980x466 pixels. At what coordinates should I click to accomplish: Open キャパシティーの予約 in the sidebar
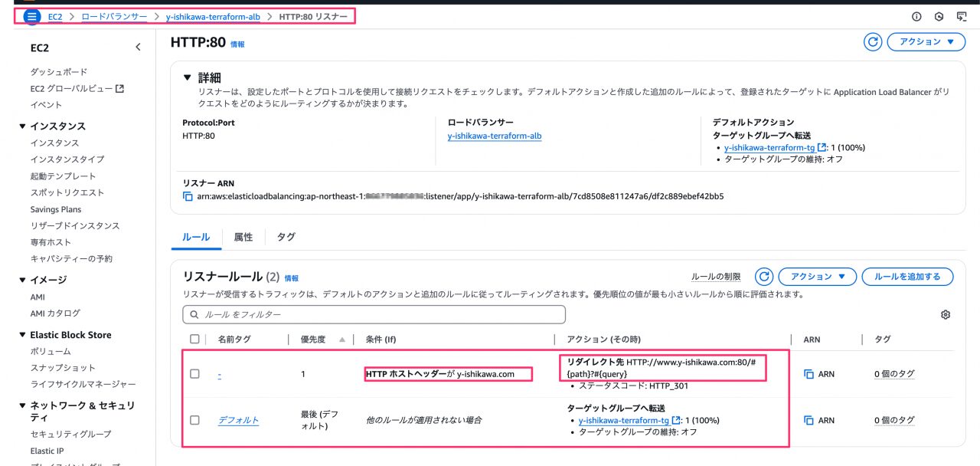click(x=71, y=258)
